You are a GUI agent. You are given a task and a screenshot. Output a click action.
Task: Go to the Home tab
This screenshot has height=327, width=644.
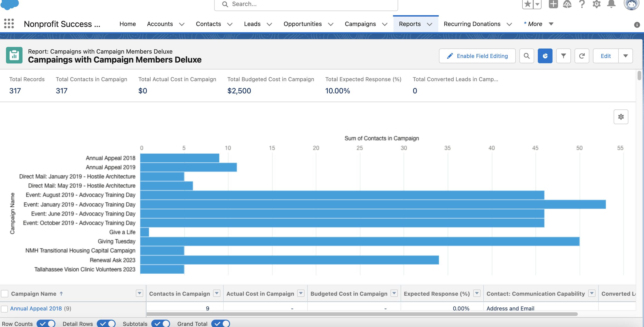[x=128, y=24]
